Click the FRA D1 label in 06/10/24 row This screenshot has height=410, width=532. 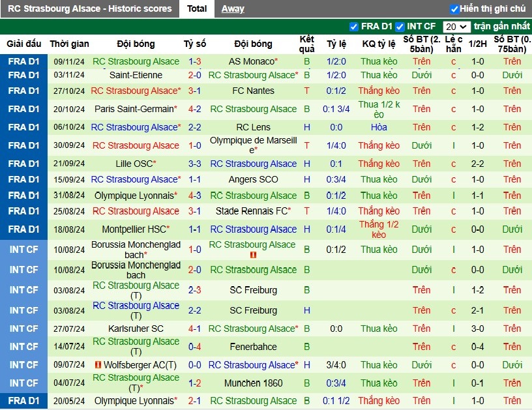(23, 127)
